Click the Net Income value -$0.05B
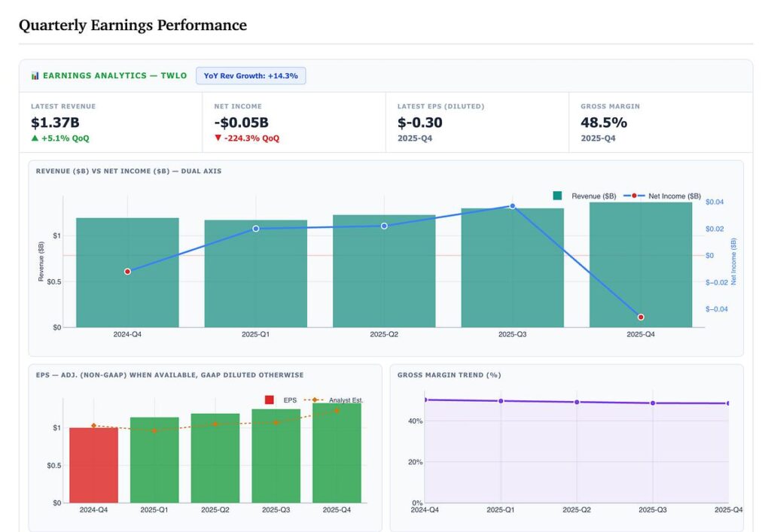Viewport: 771px width, 532px height. [242, 123]
